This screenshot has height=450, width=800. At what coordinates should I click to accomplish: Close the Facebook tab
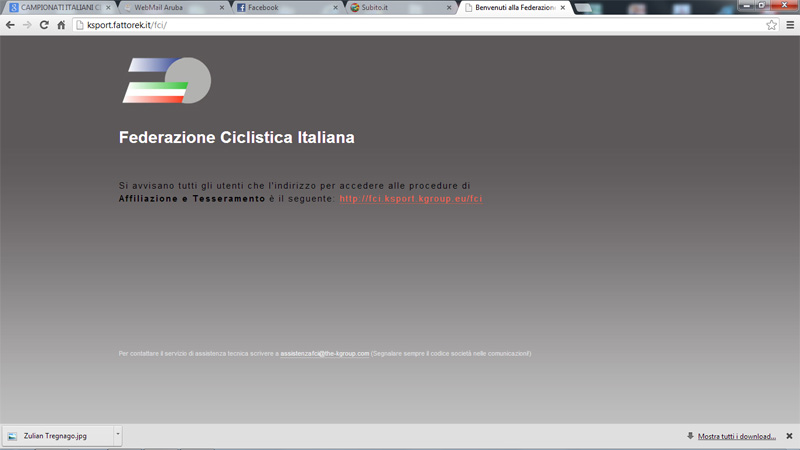tap(336, 8)
